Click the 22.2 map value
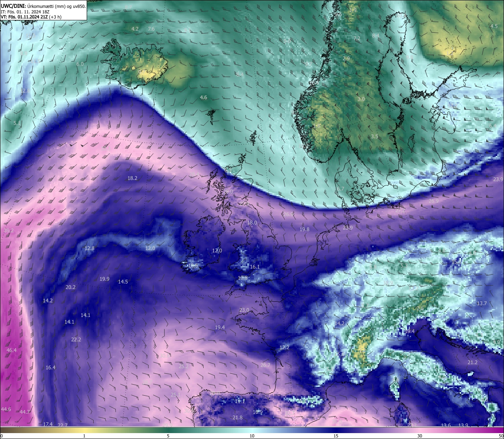Screen dimensions: 504x439 (x=76, y=339)
